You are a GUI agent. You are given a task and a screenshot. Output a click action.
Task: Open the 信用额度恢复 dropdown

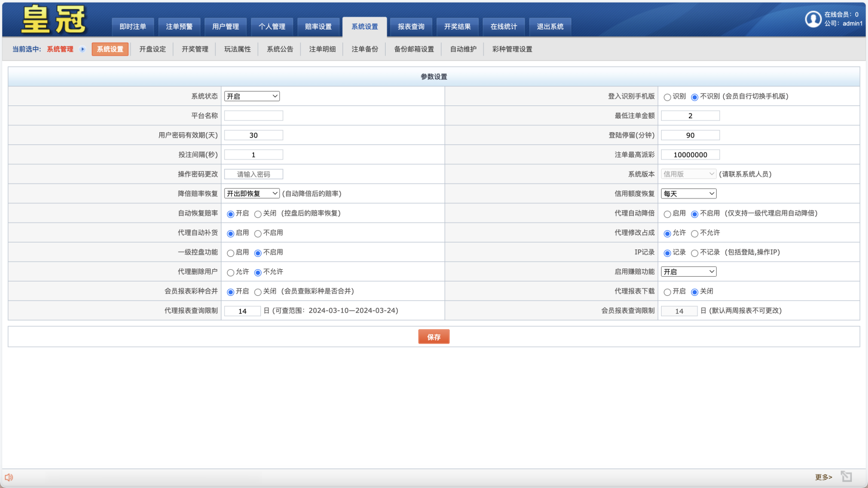pyautogui.click(x=688, y=193)
